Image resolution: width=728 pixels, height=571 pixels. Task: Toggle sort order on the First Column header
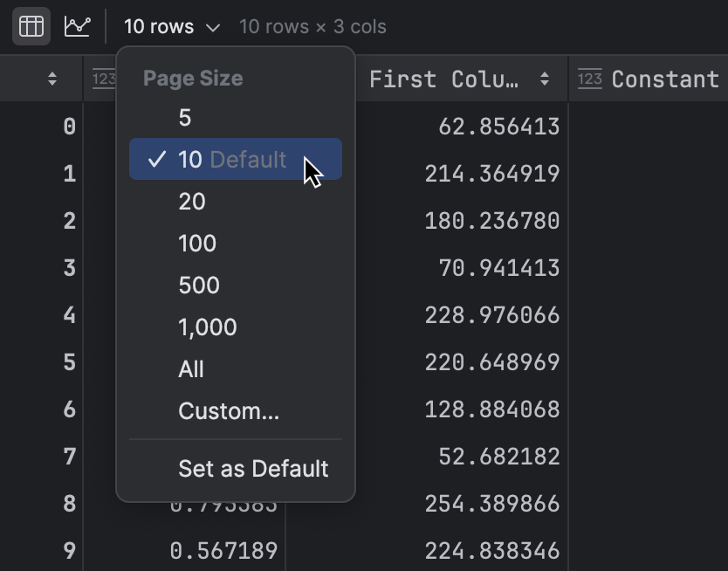point(546,79)
